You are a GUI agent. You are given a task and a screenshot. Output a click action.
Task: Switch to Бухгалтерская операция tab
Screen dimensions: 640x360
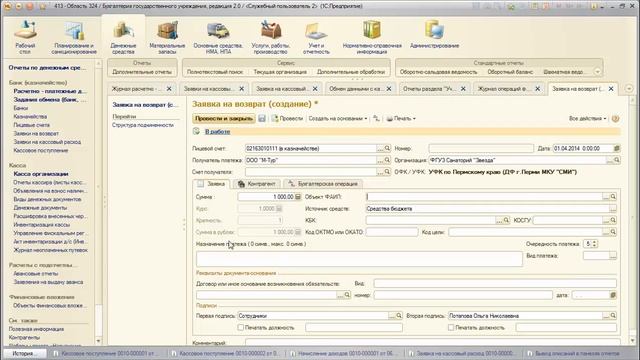(323, 184)
